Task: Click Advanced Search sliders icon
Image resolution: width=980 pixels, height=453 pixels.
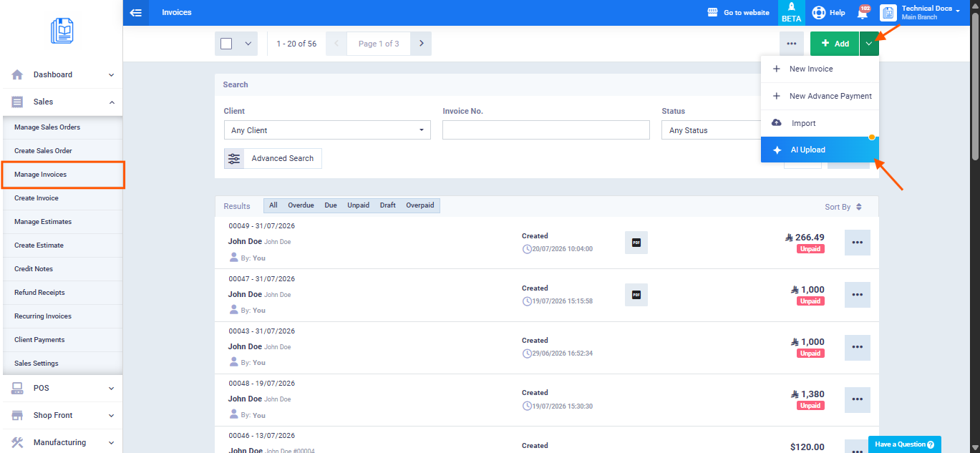Action: 234,158
